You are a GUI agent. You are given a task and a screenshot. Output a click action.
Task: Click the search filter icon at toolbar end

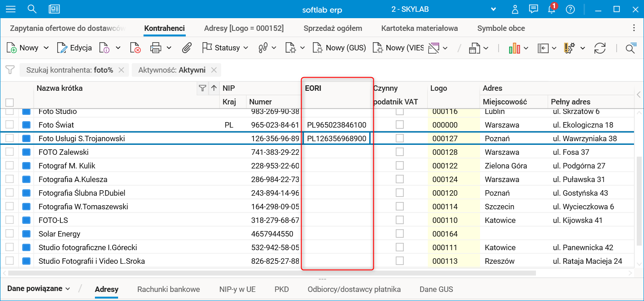(630, 48)
